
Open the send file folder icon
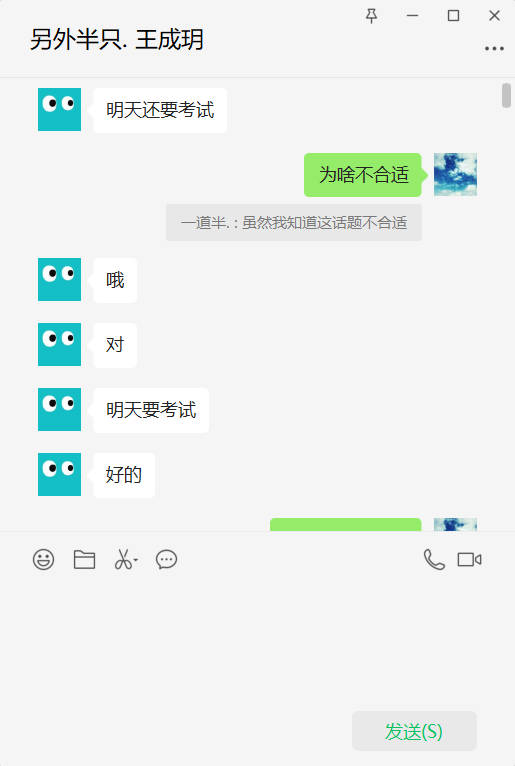click(x=84, y=560)
